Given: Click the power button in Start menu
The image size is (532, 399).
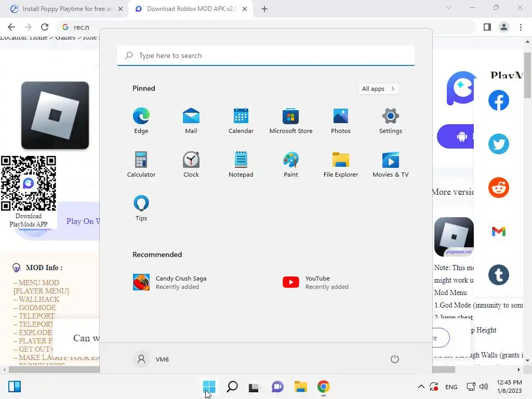Looking at the screenshot, I should click(395, 359).
